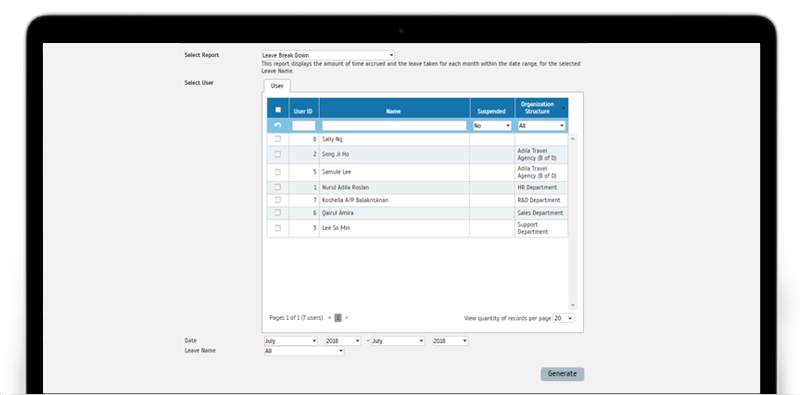The width and height of the screenshot is (800, 395).
Task: Open the records per page dropdown
Action: click(564, 318)
